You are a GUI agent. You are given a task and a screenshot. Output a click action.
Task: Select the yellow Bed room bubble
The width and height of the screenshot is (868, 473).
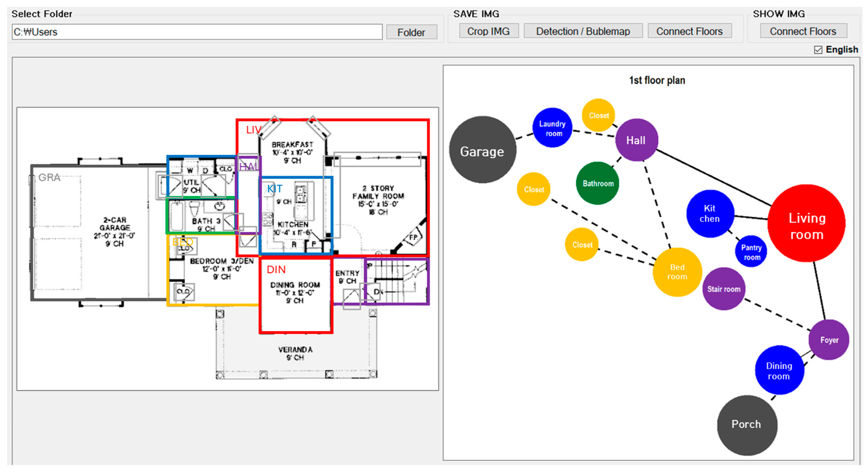(677, 272)
